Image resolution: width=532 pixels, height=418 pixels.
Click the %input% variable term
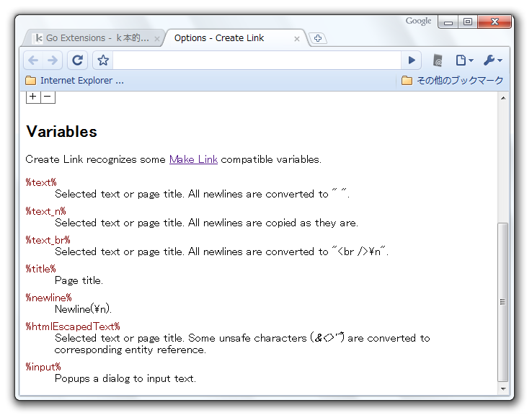coord(43,367)
